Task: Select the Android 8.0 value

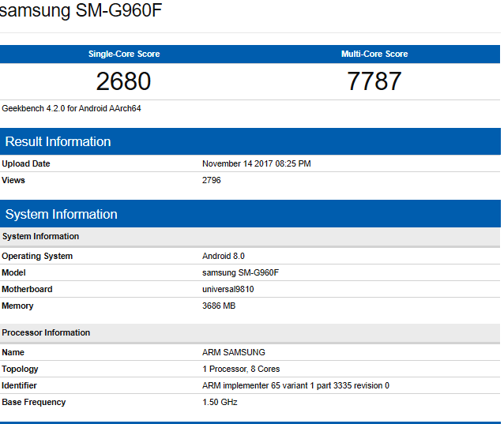Action: 224,257
